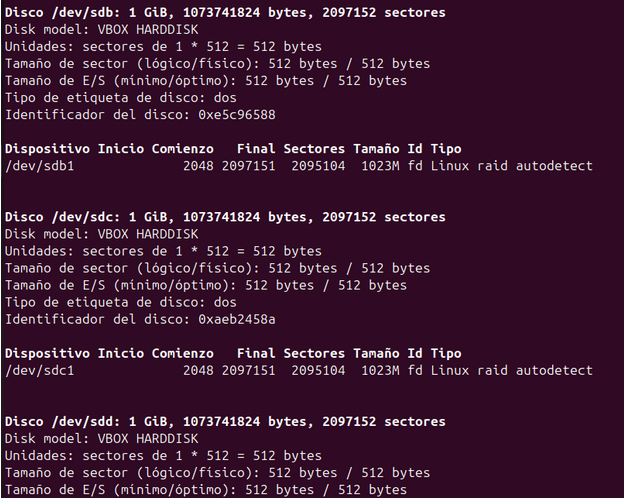Screen dimensions: 624x498
Task: Click sector count 2095104 in the sdb1 row
Action: pyautogui.click(x=318, y=166)
